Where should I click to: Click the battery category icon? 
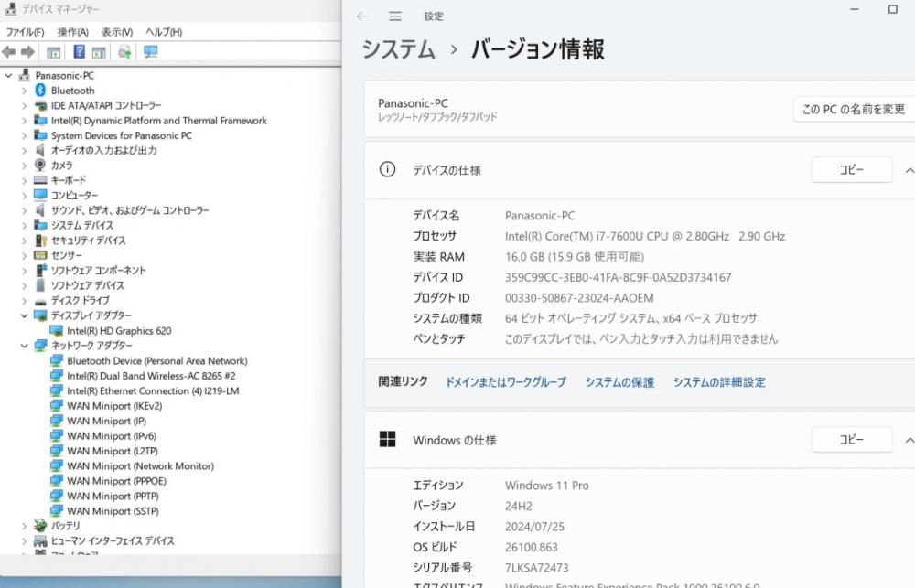[x=40, y=526]
